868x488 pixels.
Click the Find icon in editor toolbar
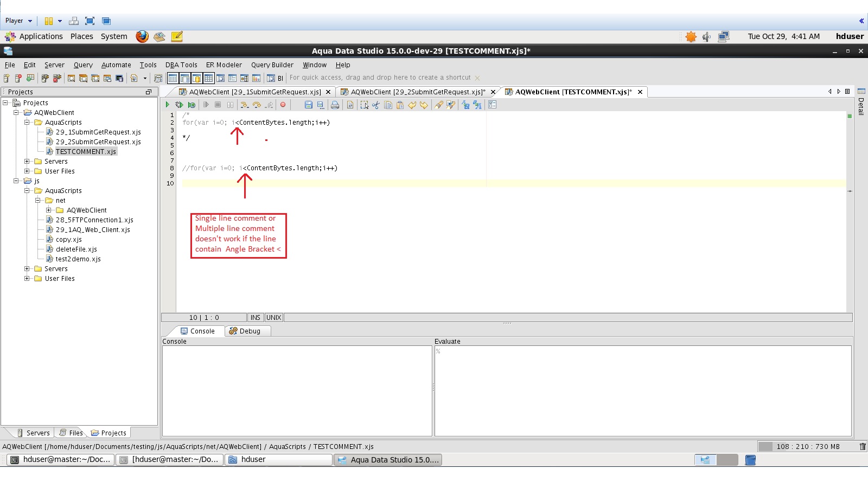pyautogui.click(x=438, y=105)
